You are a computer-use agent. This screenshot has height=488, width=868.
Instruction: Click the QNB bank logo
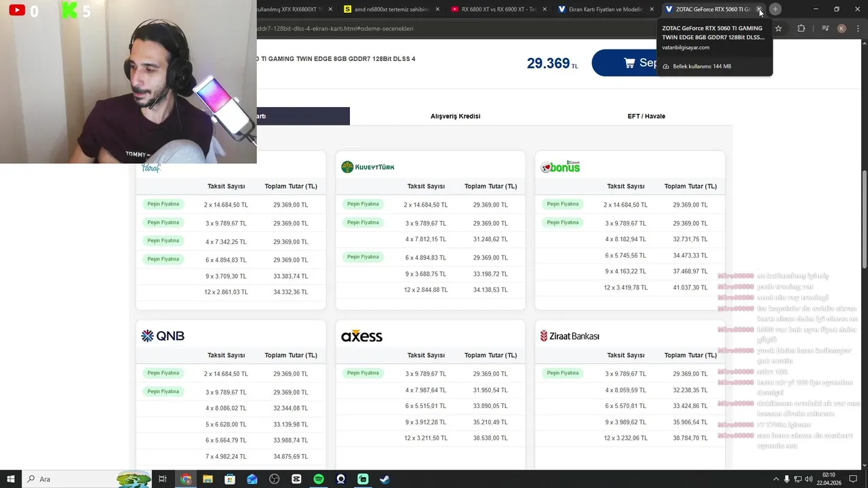tap(163, 335)
